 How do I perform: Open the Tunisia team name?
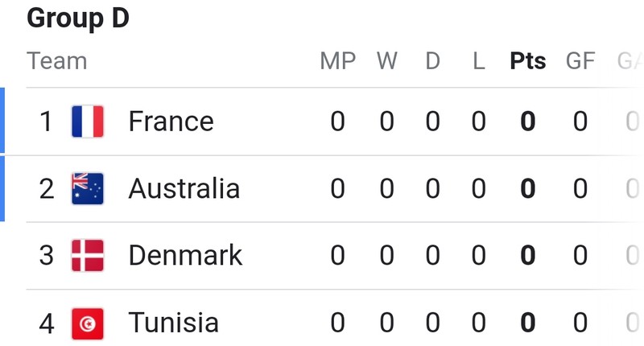[173, 323]
